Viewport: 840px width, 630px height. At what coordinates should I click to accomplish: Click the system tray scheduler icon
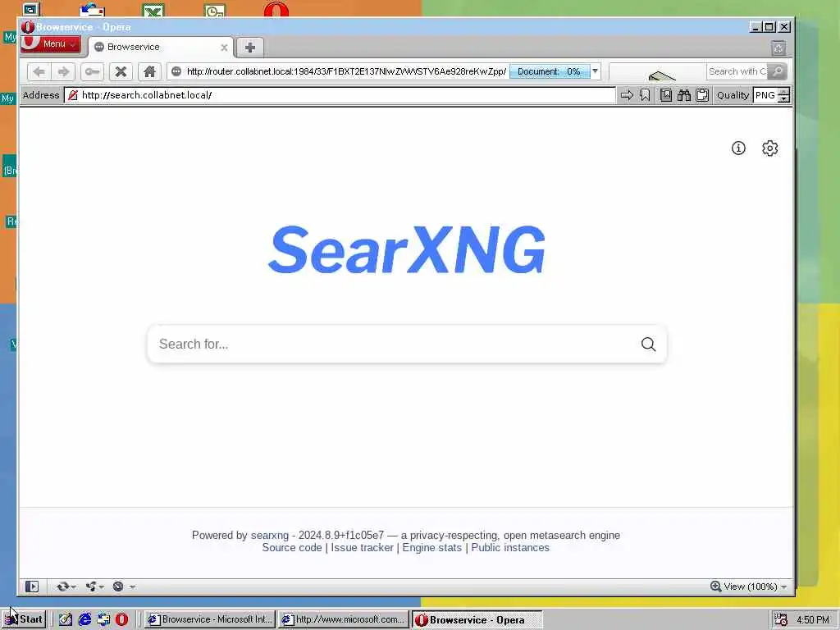[x=781, y=619]
